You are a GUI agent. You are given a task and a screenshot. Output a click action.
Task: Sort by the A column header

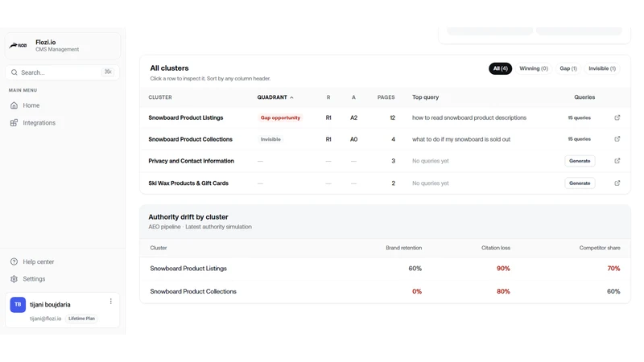353,97
